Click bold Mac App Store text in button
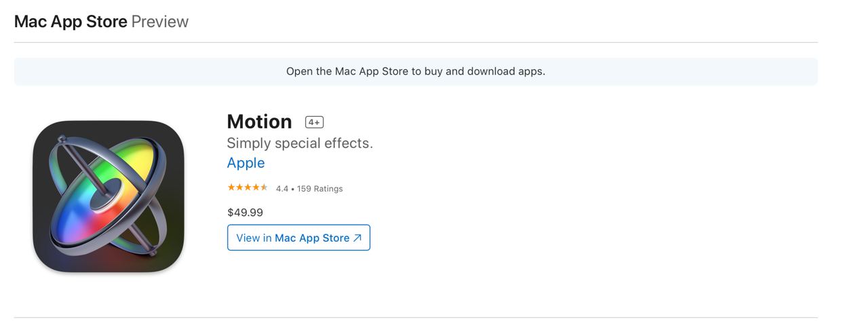The width and height of the screenshot is (868, 328). tap(312, 238)
